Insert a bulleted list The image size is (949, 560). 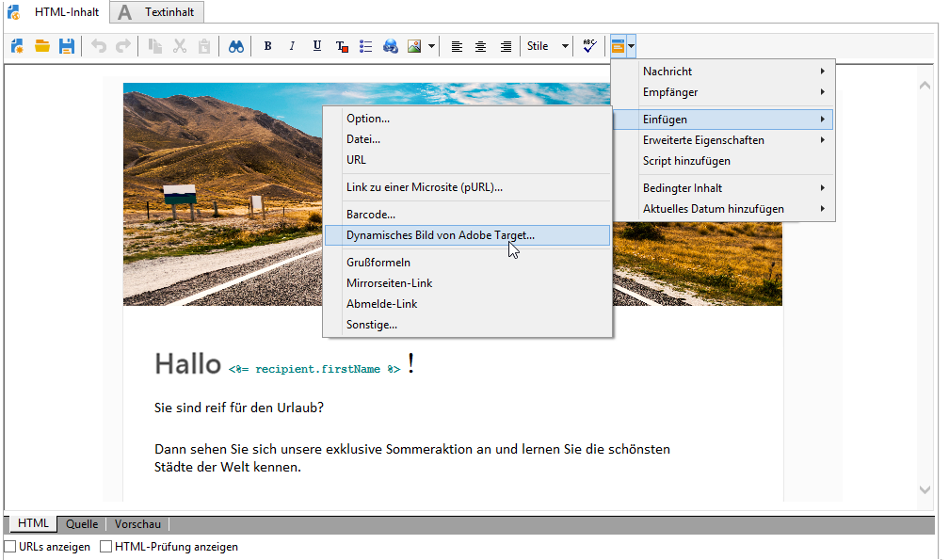click(x=365, y=46)
